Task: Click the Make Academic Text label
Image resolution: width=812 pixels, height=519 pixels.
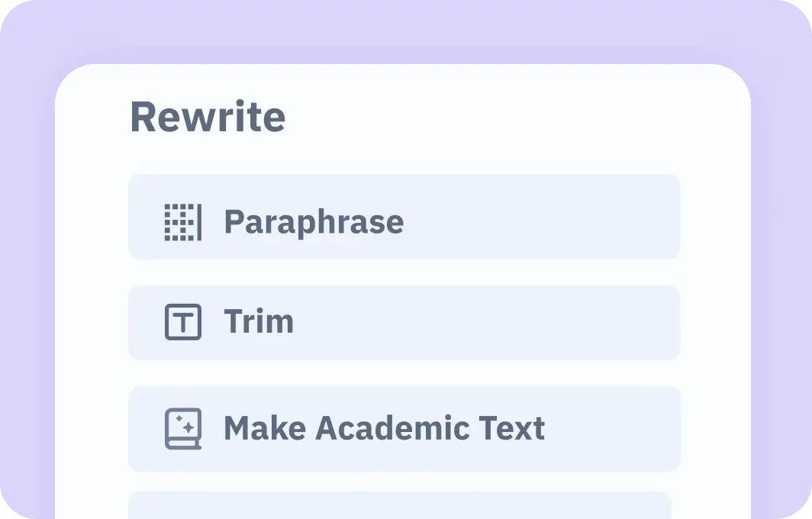Action: click(385, 428)
